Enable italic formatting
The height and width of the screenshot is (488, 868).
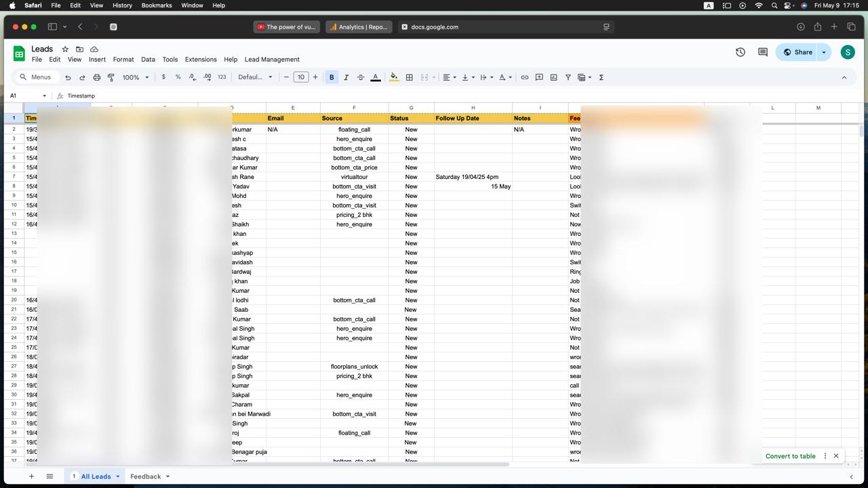click(x=346, y=77)
